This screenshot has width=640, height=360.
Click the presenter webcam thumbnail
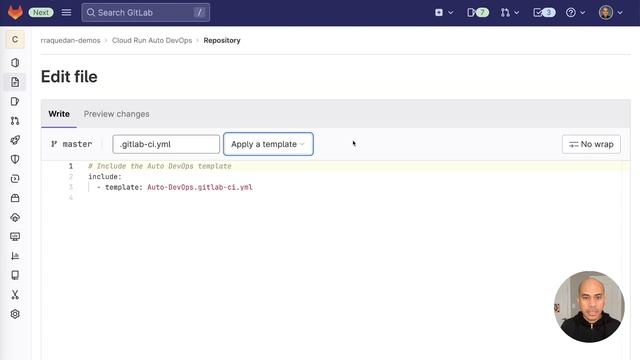click(x=589, y=307)
